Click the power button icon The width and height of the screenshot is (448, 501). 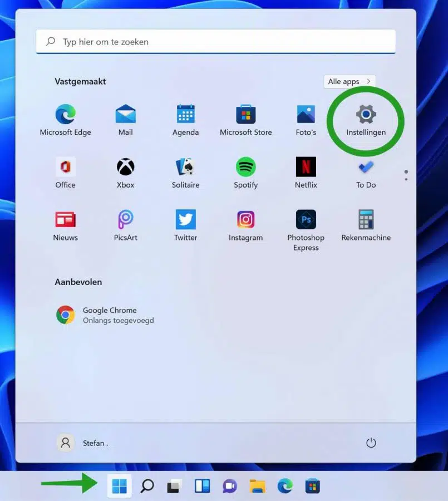[x=371, y=443]
